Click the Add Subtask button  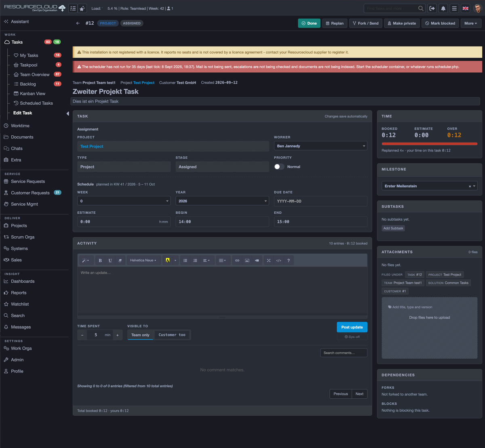(x=393, y=228)
